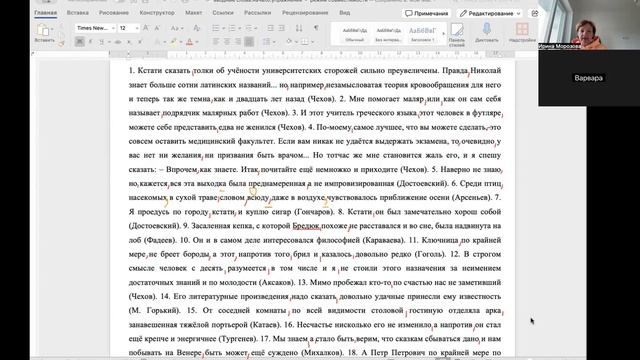640x360 pixels.
Task: Toggle subscript formatting
Action: pyautogui.click(x=129, y=42)
